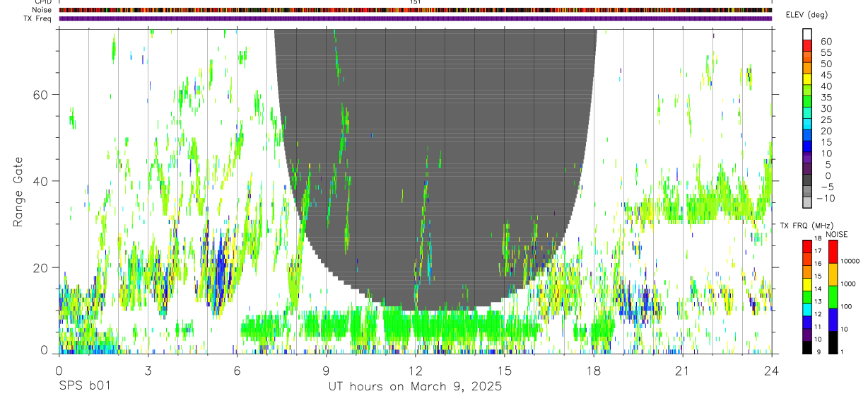
Task: Click the '45' label on ELEV color bar
Action: click(826, 75)
